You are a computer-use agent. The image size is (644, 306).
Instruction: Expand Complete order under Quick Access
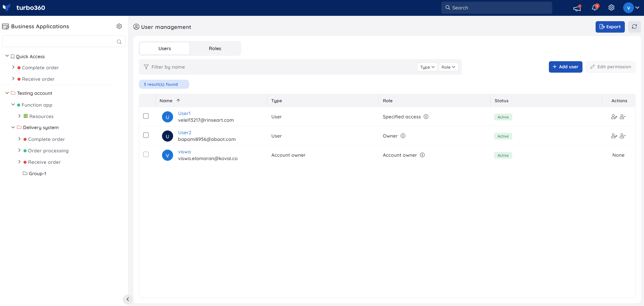coord(13,67)
